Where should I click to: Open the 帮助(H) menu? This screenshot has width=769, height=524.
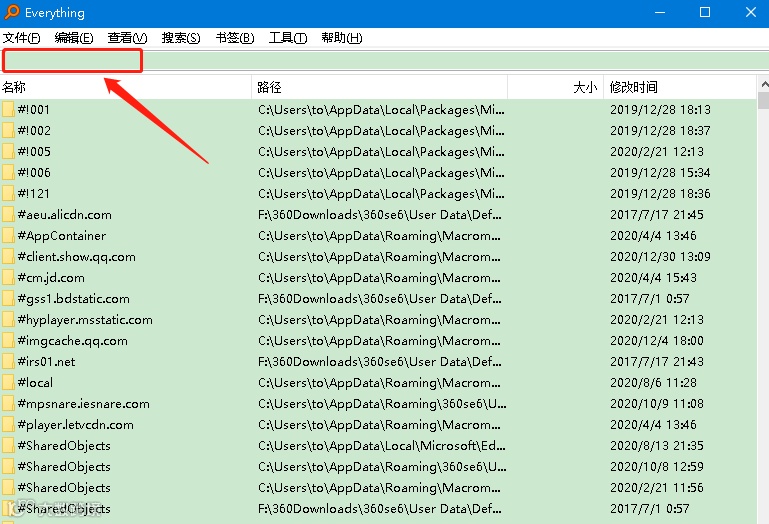coord(341,38)
